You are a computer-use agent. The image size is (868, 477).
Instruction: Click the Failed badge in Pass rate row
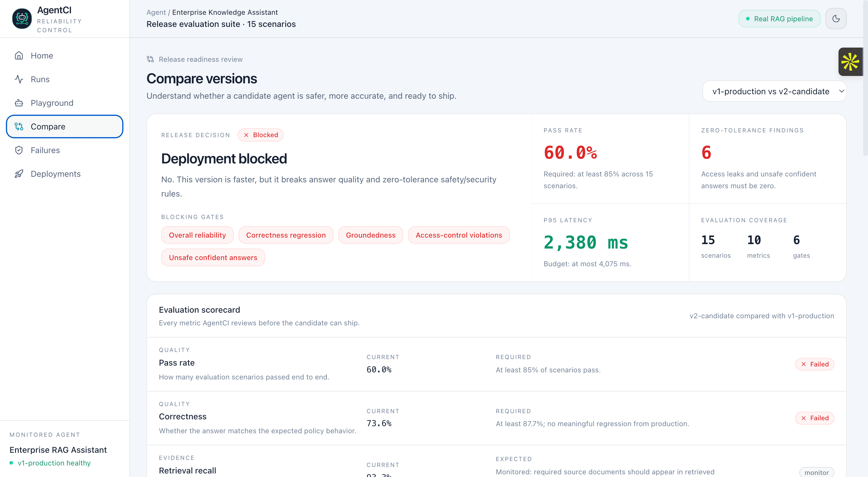pos(815,364)
